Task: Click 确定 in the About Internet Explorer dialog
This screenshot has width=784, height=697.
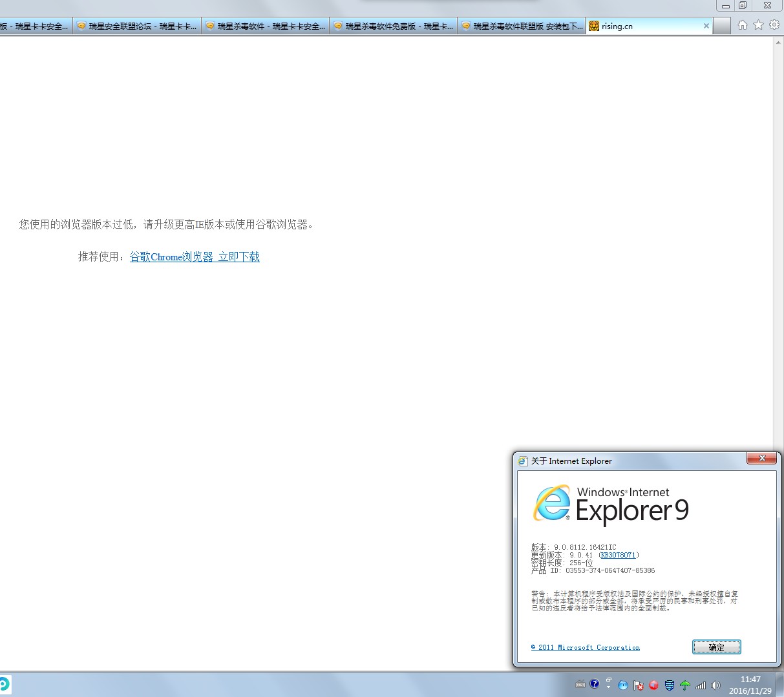Action: [x=716, y=647]
